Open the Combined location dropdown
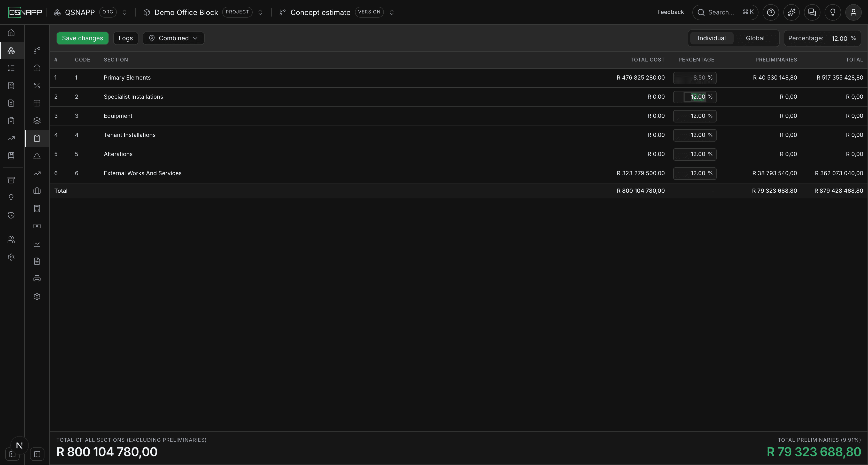The image size is (868, 465). [x=174, y=38]
